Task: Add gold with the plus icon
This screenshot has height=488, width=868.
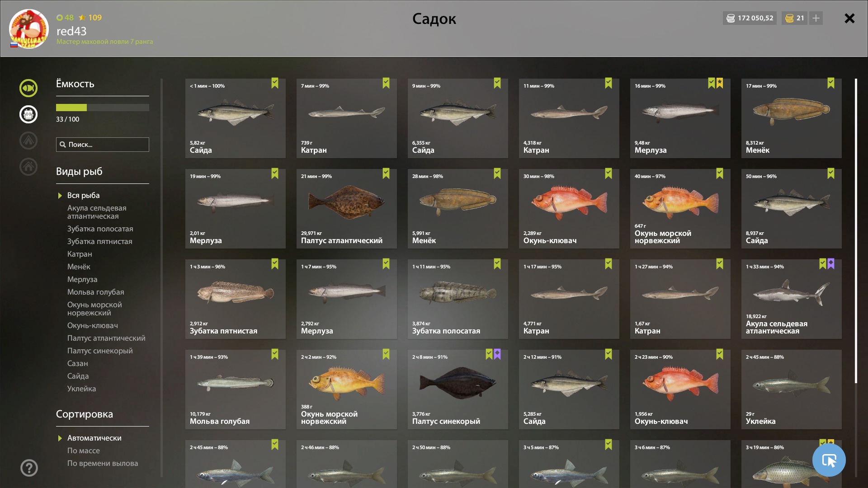Action: pos(816,18)
